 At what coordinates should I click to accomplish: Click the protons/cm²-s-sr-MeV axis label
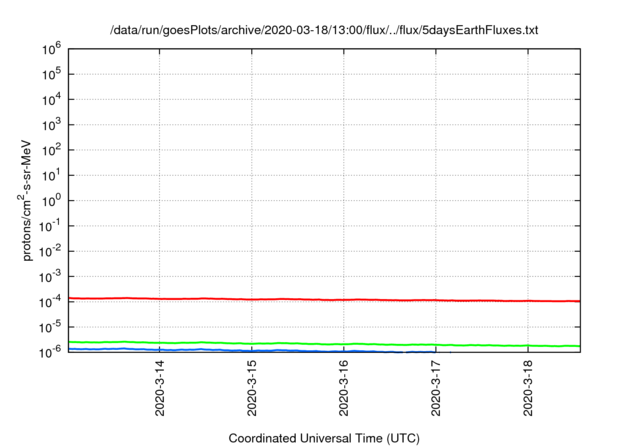[25, 200]
